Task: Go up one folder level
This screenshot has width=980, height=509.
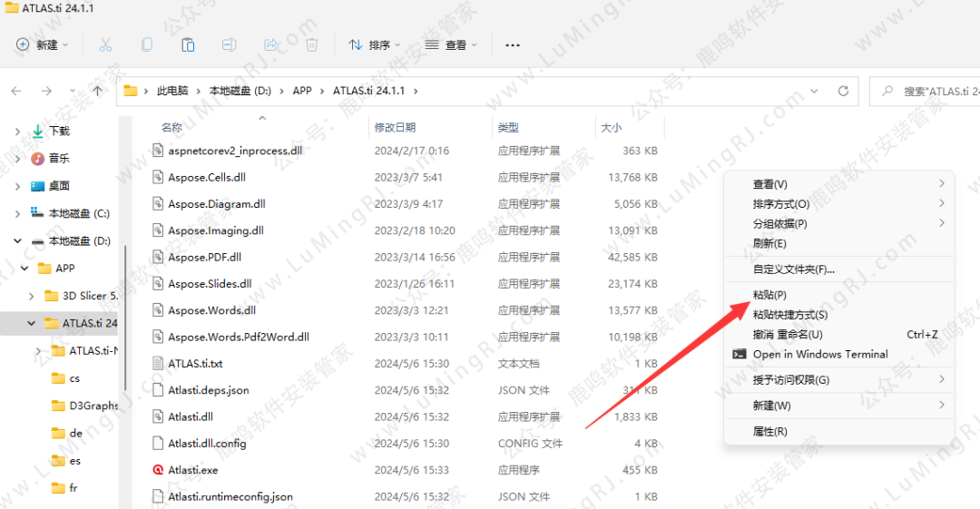Action: 97,92
